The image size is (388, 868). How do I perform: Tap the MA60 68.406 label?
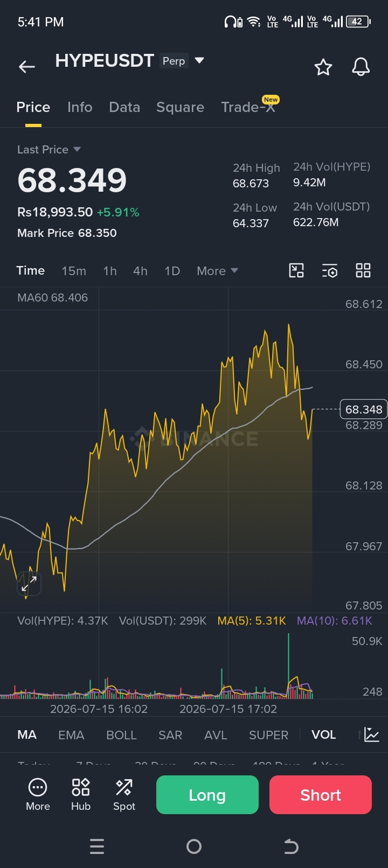coord(52,297)
